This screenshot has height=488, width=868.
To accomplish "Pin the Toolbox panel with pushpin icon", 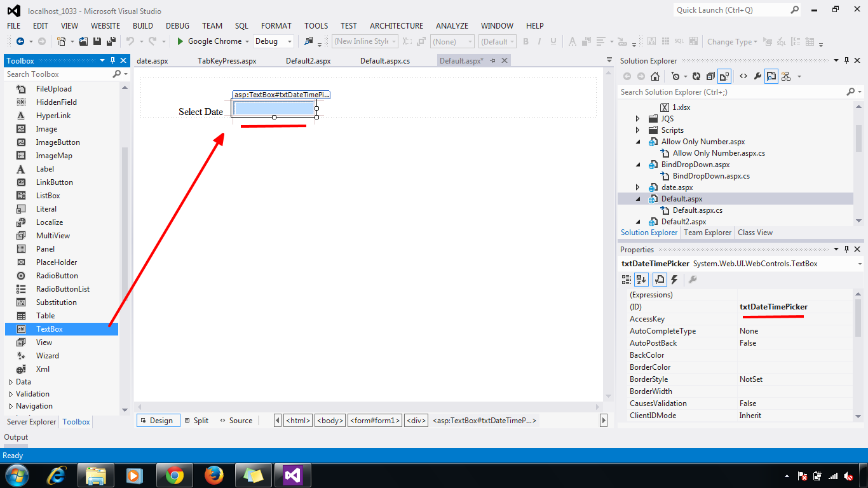I will click(113, 61).
